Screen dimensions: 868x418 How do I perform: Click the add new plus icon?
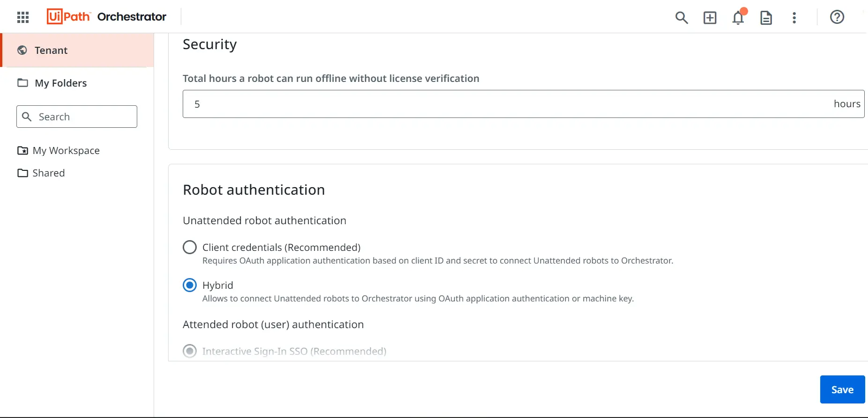[710, 18]
